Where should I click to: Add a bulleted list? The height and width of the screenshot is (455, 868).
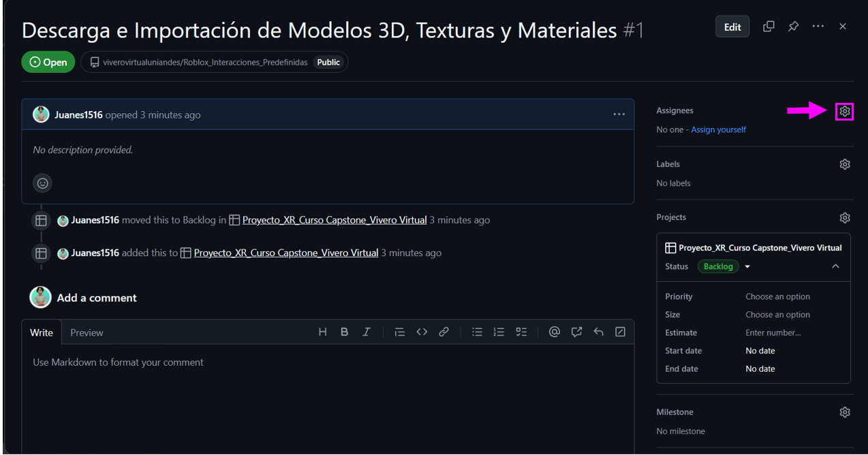point(477,332)
